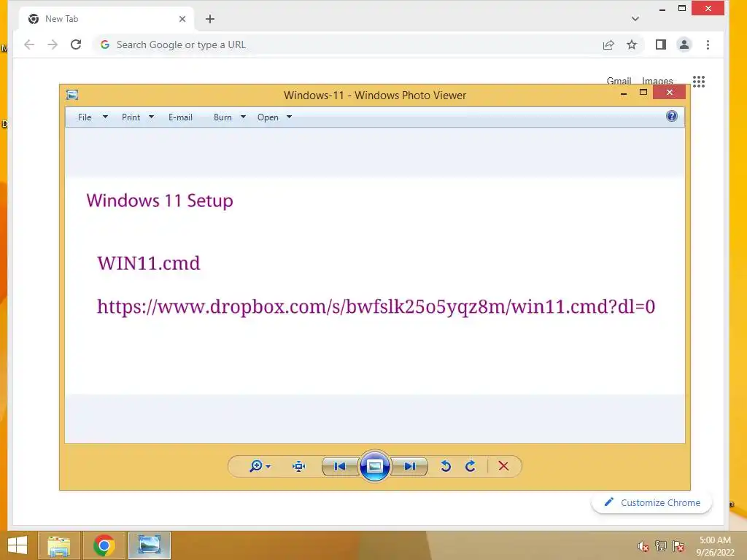This screenshot has width=747, height=560.
Task: Open Chrome profile avatar
Action: [684, 44]
